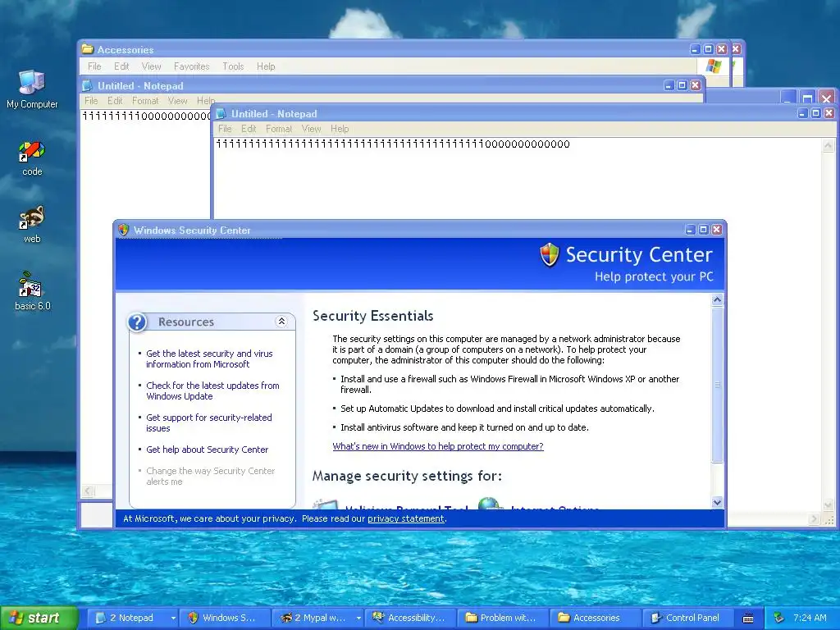
Task: Click the Security Center scrollbar down arrow
Action: pyautogui.click(x=717, y=502)
